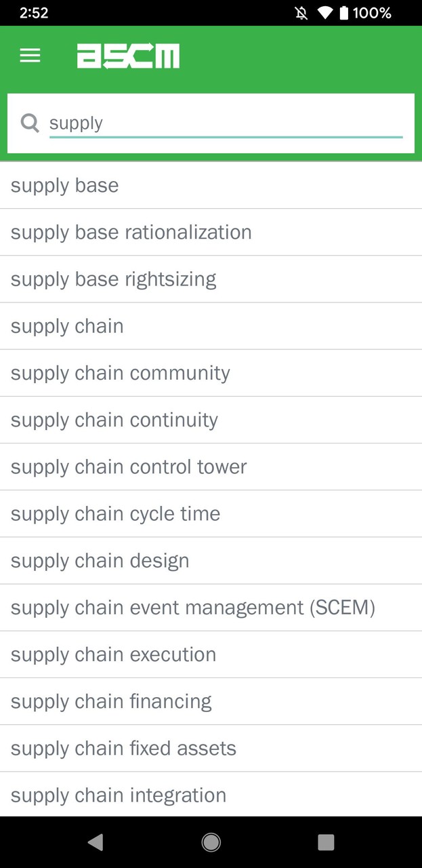Open 'supply chain cycle time' entry

pyautogui.click(x=115, y=513)
